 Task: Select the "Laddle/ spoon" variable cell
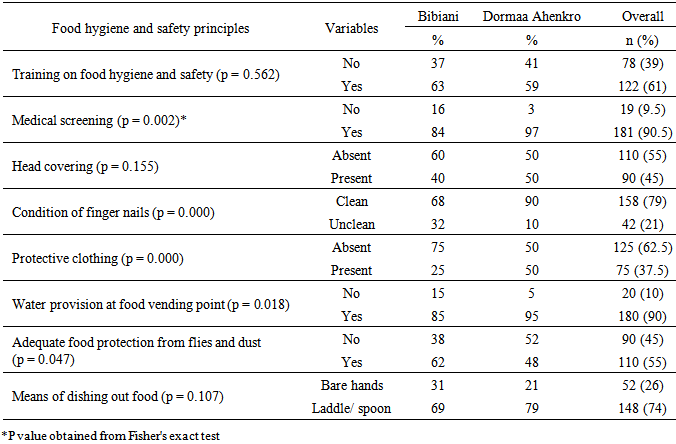pos(352,406)
